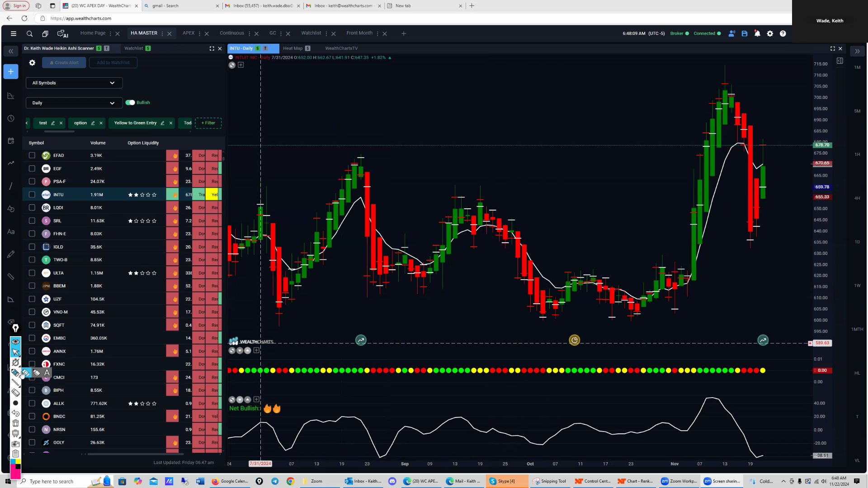The width and height of the screenshot is (868, 488).
Task: Open scanner settings gear
Action: (x=32, y=63)
